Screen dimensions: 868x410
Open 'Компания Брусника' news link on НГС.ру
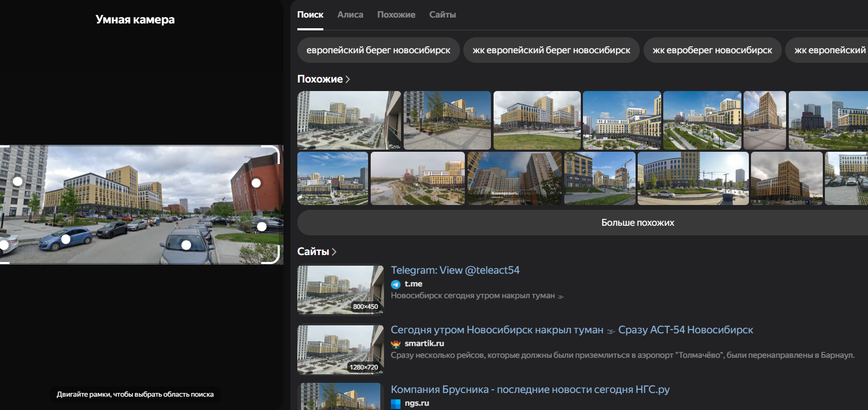click(x=530, y=389)
